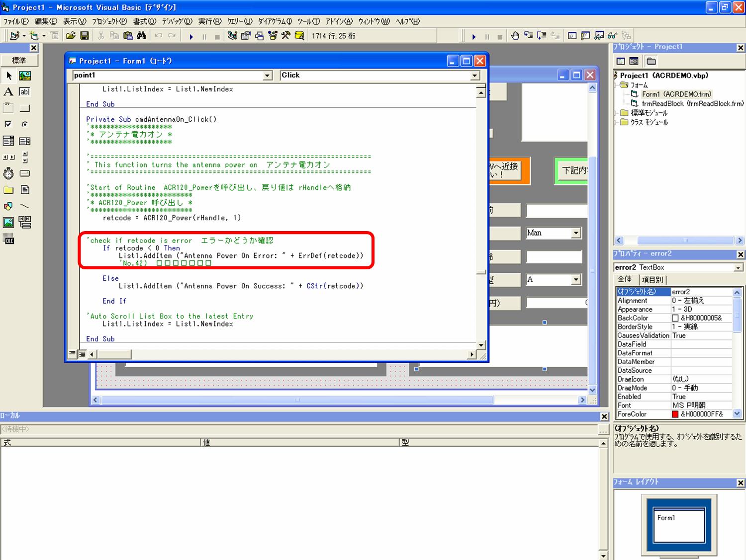Screen dimensions: 746x560
Task: Open the Man combo box on form
Action: 576,233
